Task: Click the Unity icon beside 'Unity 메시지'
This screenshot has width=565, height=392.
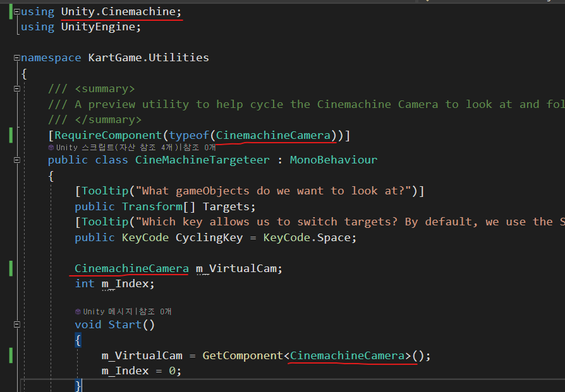Action: 78,311
